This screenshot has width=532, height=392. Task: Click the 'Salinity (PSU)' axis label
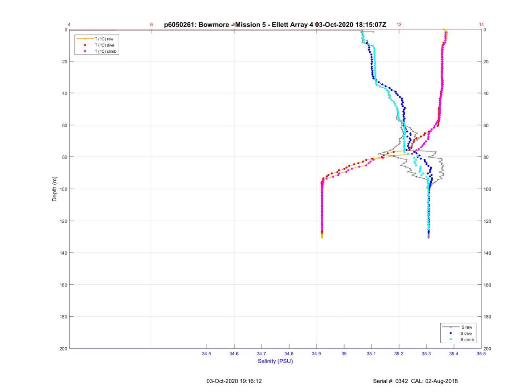(x=275, y=361)
